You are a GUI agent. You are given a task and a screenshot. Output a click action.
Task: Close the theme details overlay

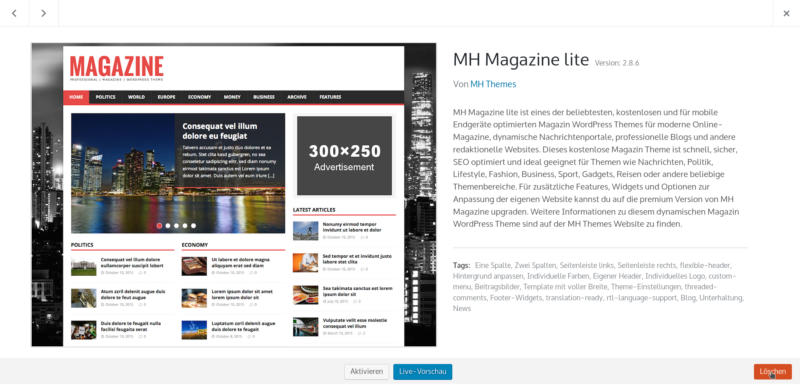pos(786,13)
